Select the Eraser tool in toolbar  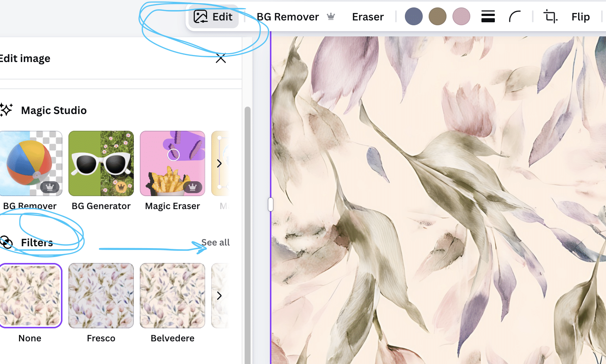pyautogui.click(x=368, y=17)
